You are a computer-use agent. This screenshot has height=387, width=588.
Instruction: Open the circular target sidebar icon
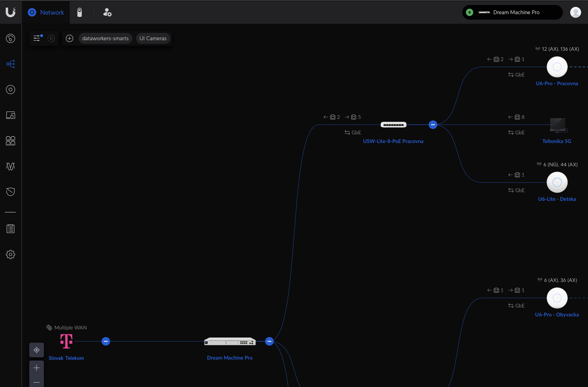pos(10,90)
